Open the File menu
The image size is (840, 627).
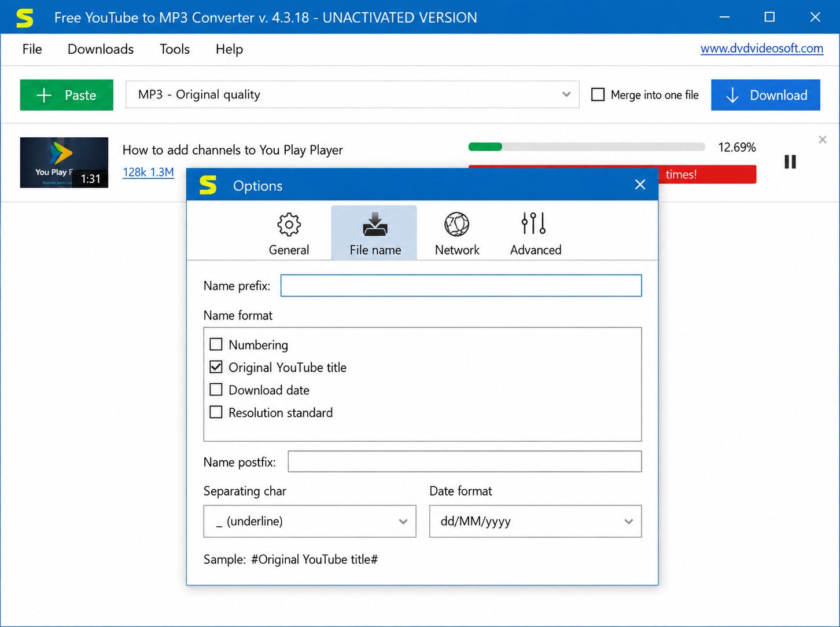click(x=32, y=49)
